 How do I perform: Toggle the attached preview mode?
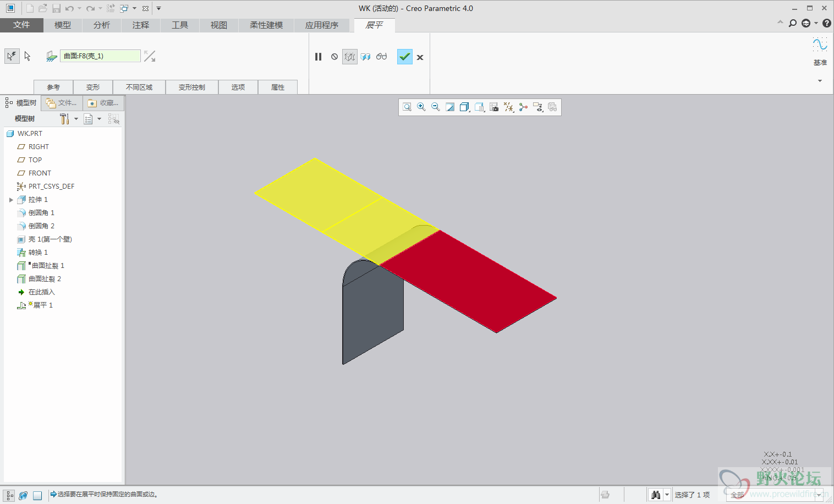coord(366,57)
